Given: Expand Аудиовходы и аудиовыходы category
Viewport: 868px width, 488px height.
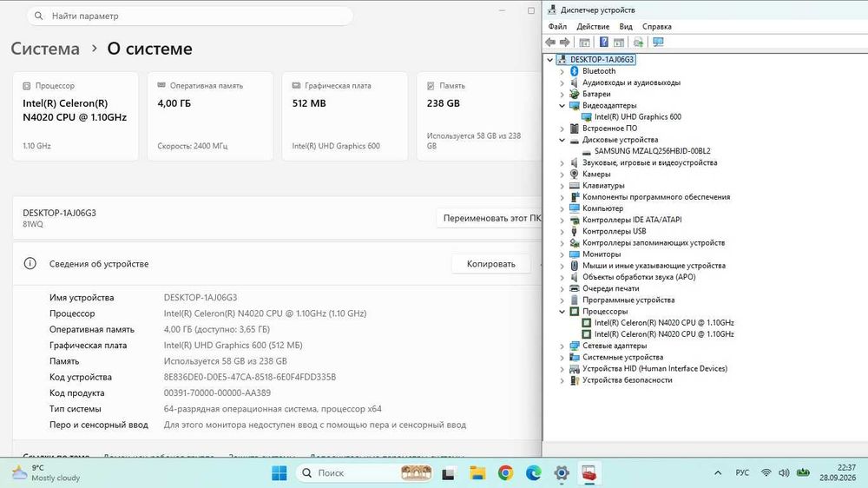Looking at the screenshot, I should click(x=562, y=82).
